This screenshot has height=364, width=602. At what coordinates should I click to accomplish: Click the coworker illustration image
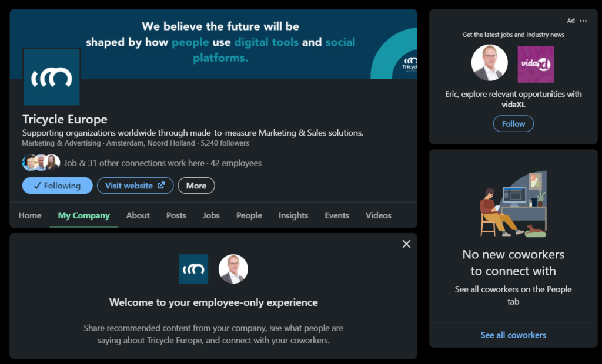tap(513, 204)
